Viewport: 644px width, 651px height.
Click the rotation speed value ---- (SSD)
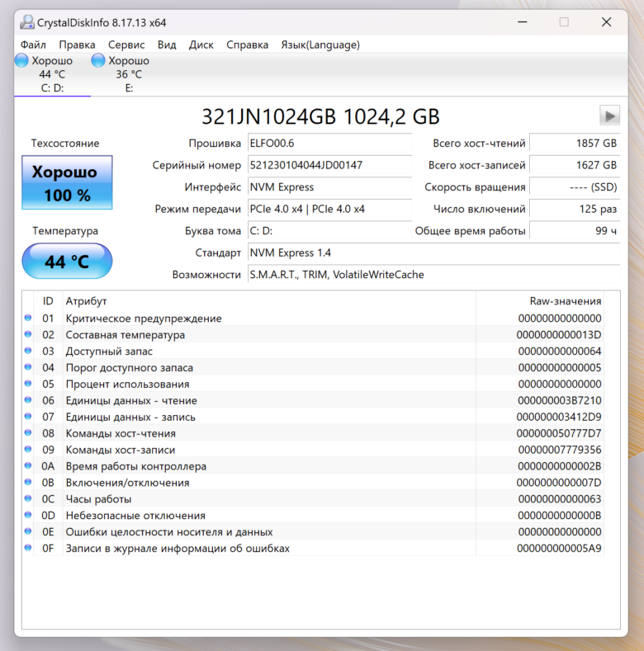[575, 187]
